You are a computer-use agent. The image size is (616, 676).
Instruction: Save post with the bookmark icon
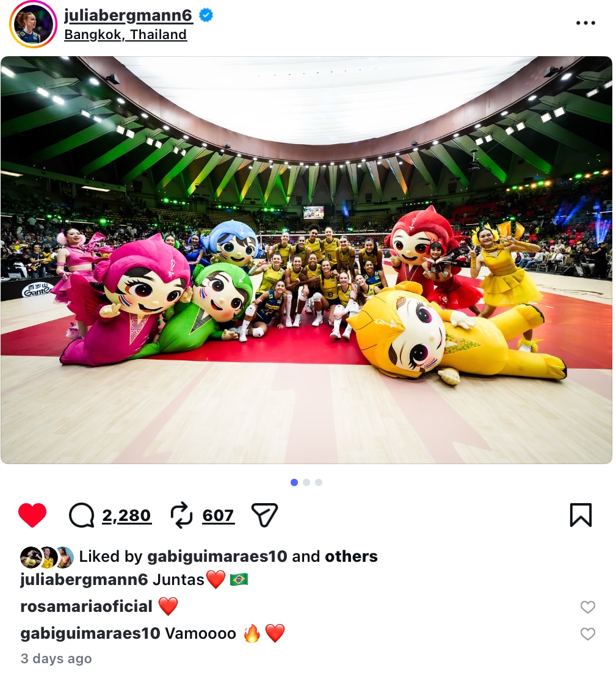click(x=581, y=515)
